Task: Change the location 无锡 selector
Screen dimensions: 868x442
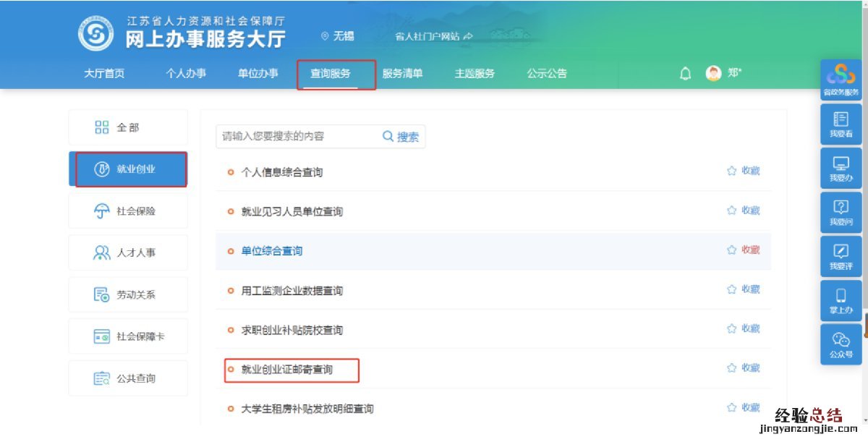Action: [337, 36]
